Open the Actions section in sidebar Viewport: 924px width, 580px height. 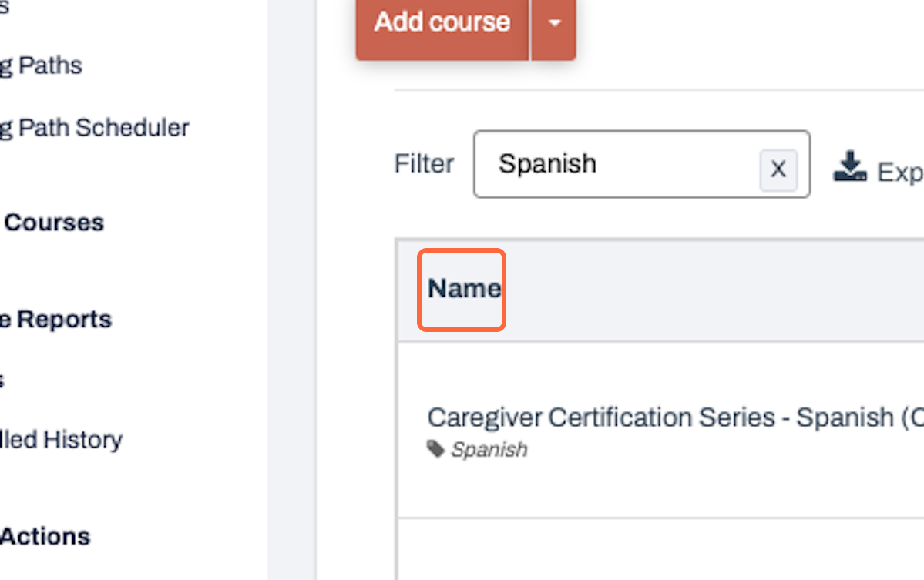point(46,536)
